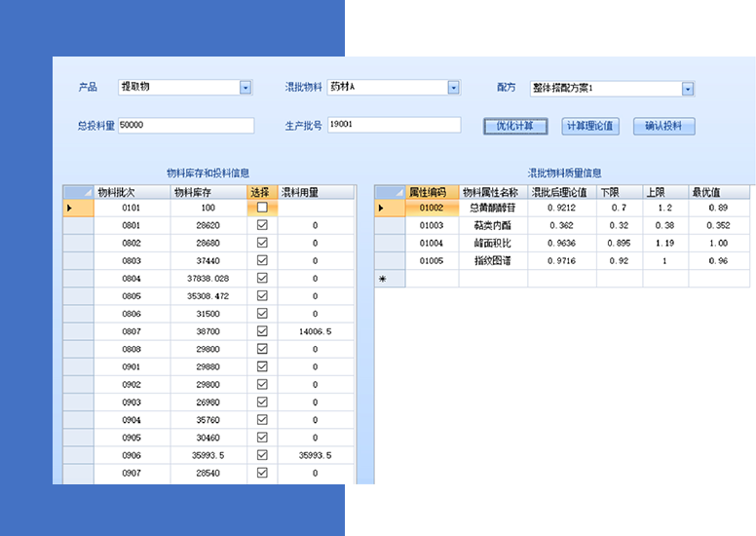The width and height of the screenshot is (756, 536).
Task: Select the 最优值 cell for 指纹图谱
Action: (719, 261)
